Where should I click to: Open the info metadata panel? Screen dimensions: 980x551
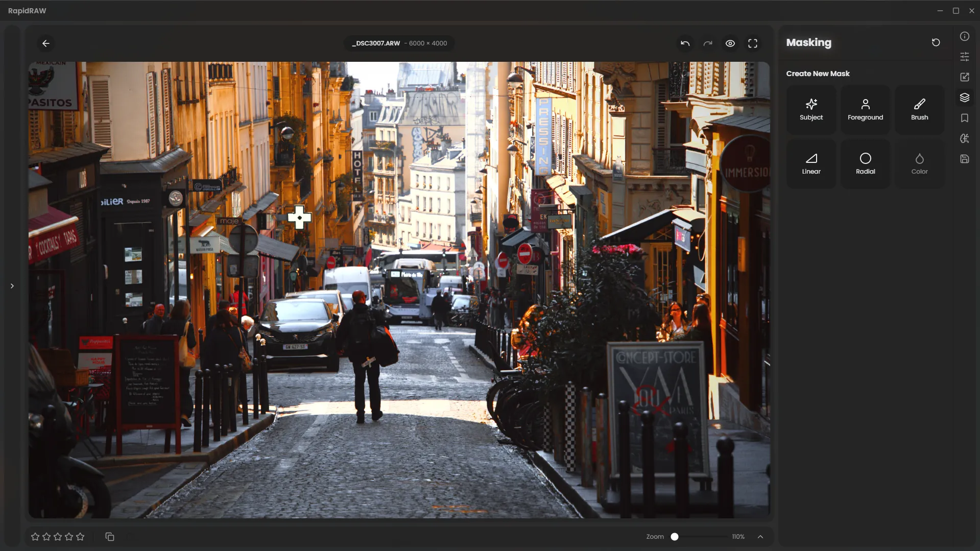pos(964,36)
